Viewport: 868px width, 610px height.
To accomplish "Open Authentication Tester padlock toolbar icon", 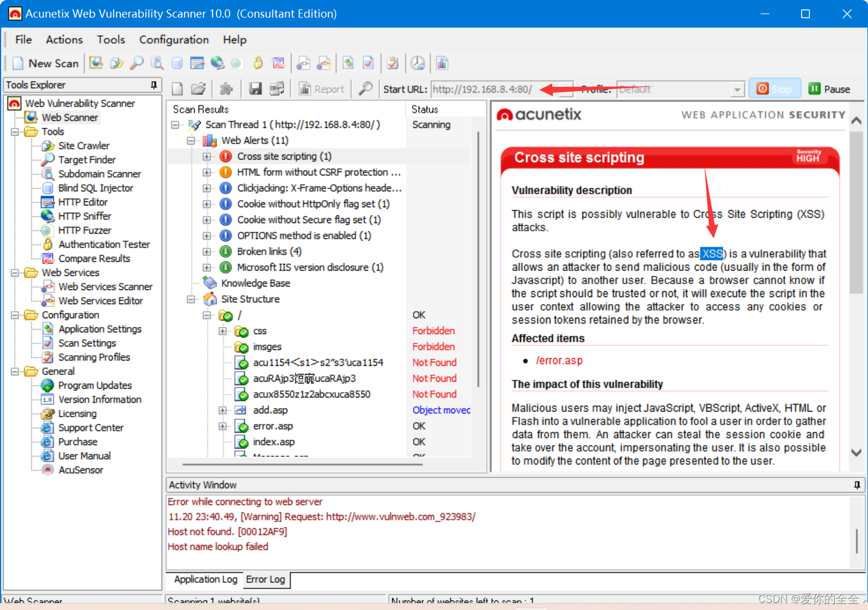I will point(258,63).
